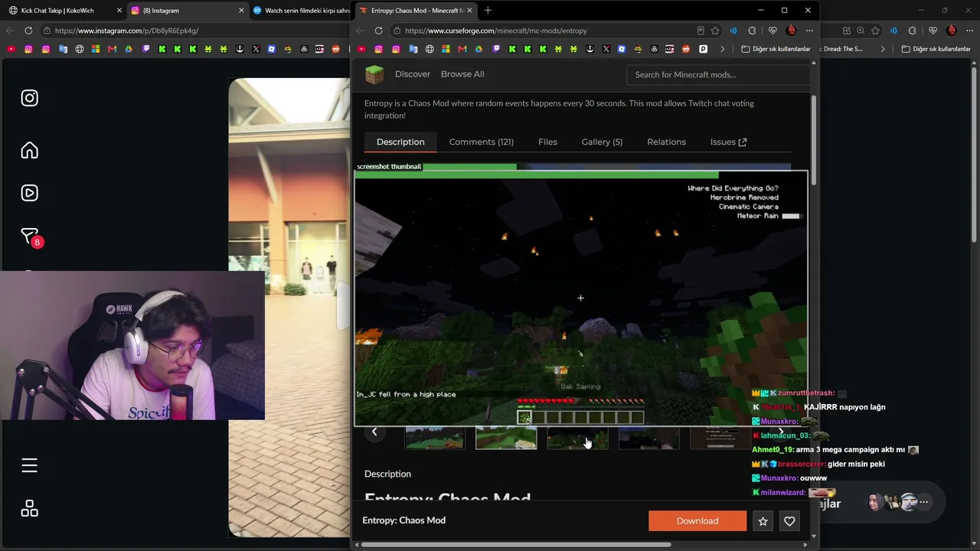Open Edge settings menu in background window
The height and width of the screenshot is (551, 980).
point(969,31)
